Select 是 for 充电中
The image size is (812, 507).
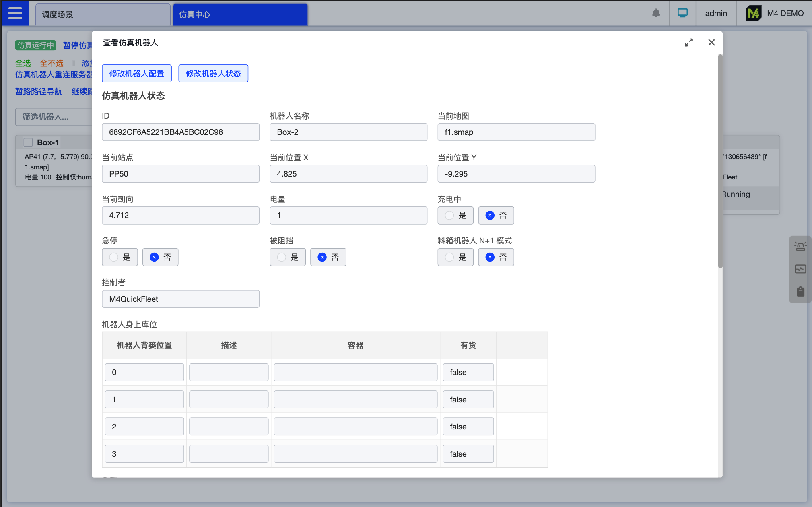[455, 216]
